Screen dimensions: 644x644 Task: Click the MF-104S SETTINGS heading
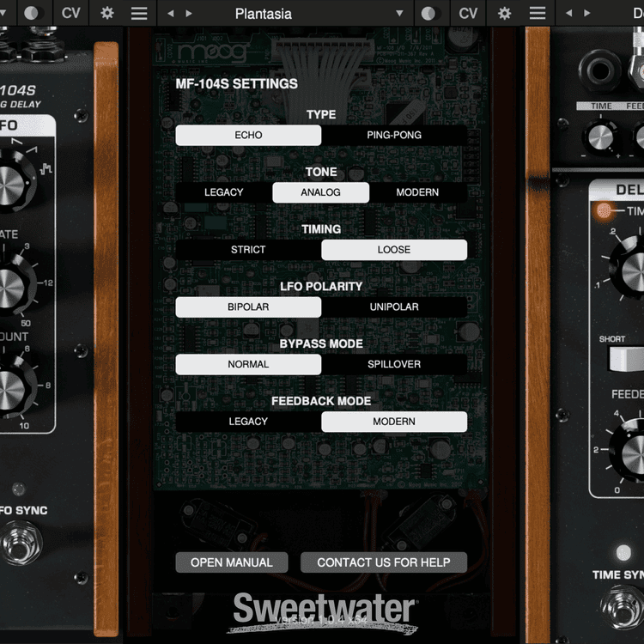(237, 84)
